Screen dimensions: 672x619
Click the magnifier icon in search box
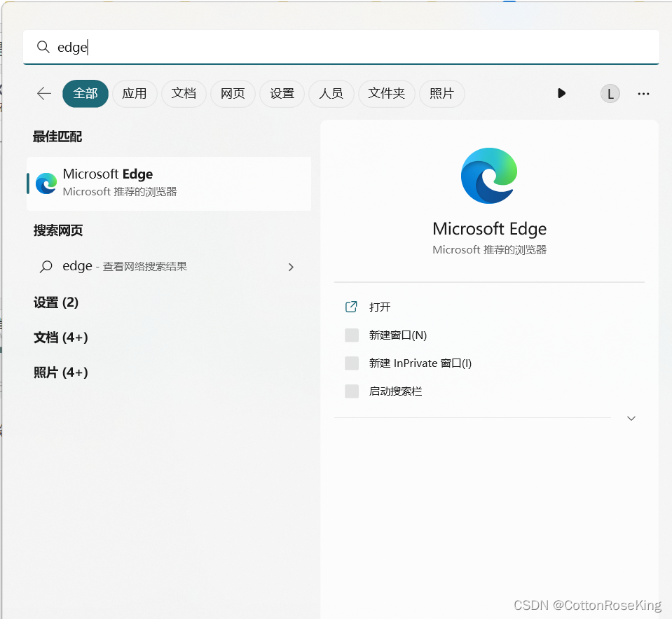click(x=43, y=47)
